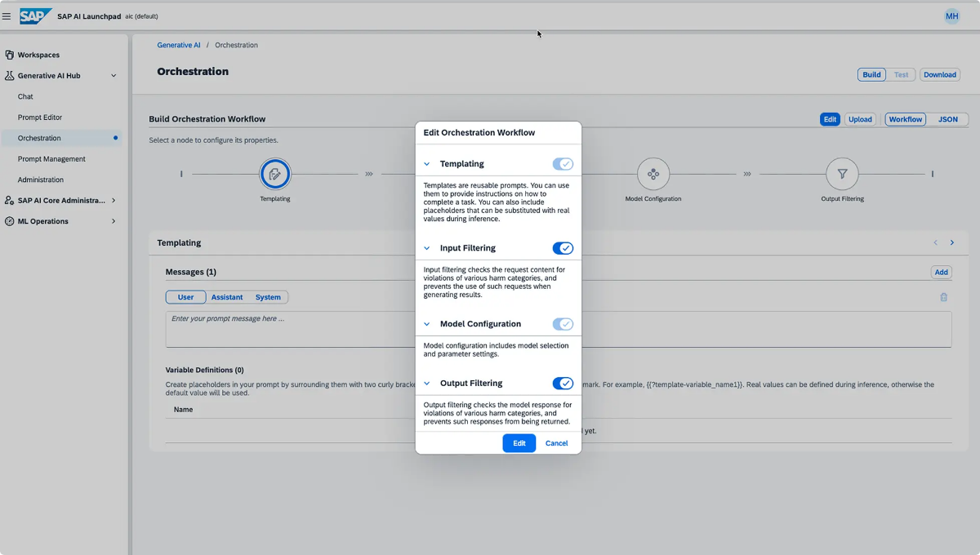Collapse the Input Filtering section chevron

click(x=426, y=248)
